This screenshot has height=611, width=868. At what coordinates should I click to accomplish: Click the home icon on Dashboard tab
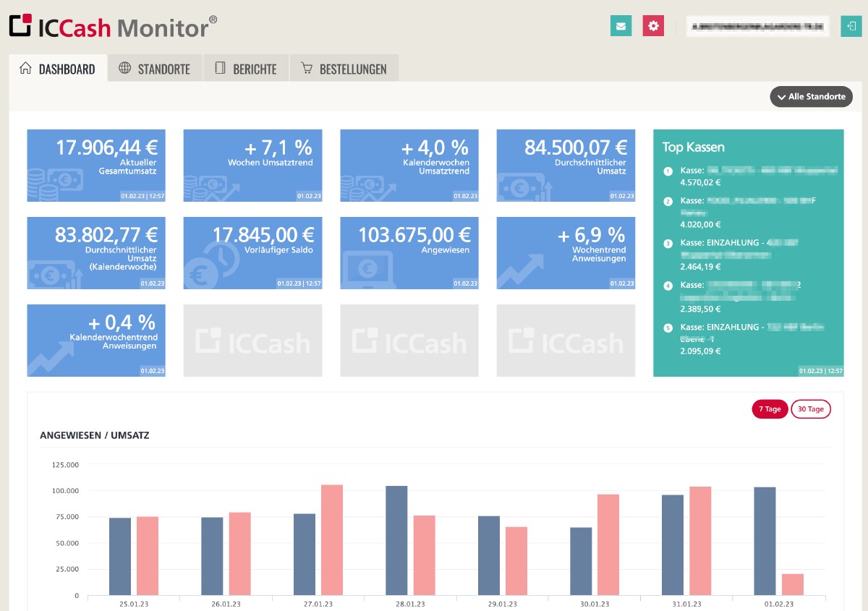(26, 69)
